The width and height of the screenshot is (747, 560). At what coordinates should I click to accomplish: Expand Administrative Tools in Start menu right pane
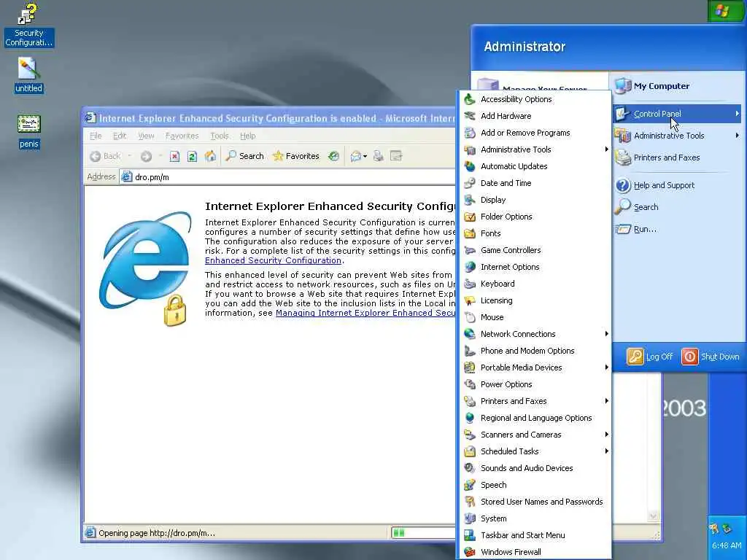(x=676, y=136)
